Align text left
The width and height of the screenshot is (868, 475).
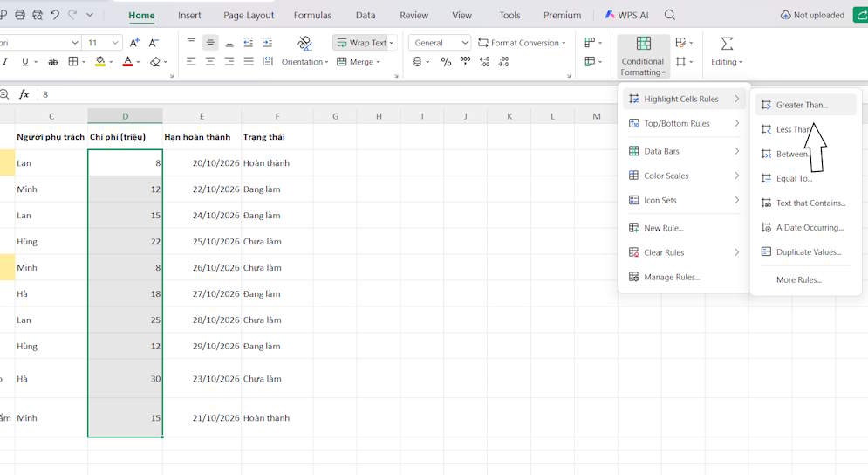click(191, 61)
